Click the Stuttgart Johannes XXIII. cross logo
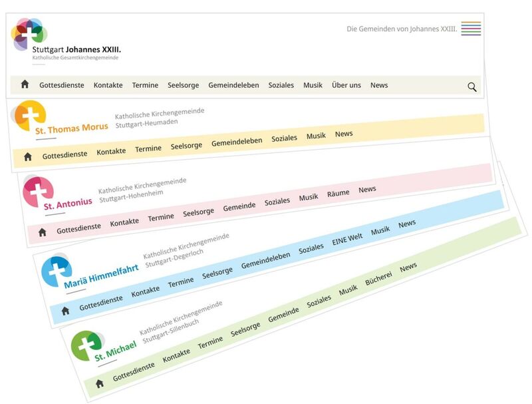The width and height of the screenshot is (532, 404). [x=29, y=33]
